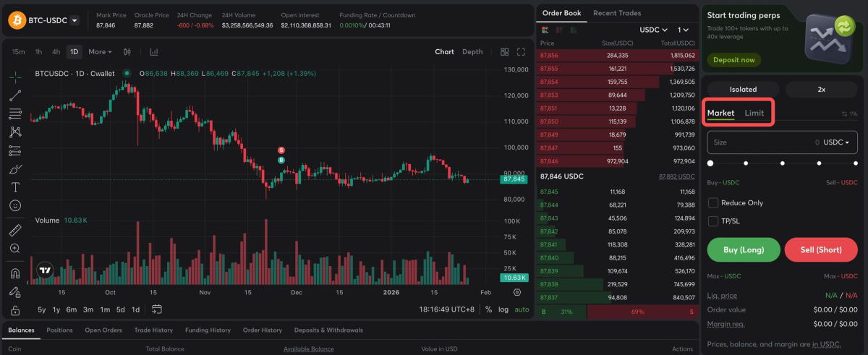Select the 1D interval
Screen dimensions: 868x355
(75, 52)
